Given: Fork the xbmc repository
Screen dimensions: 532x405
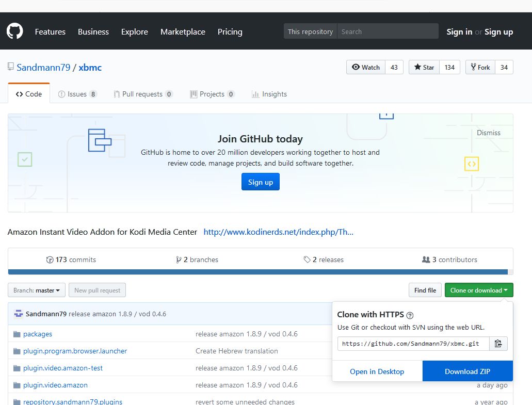Looking at the screenshot, I should pos(480,67).
